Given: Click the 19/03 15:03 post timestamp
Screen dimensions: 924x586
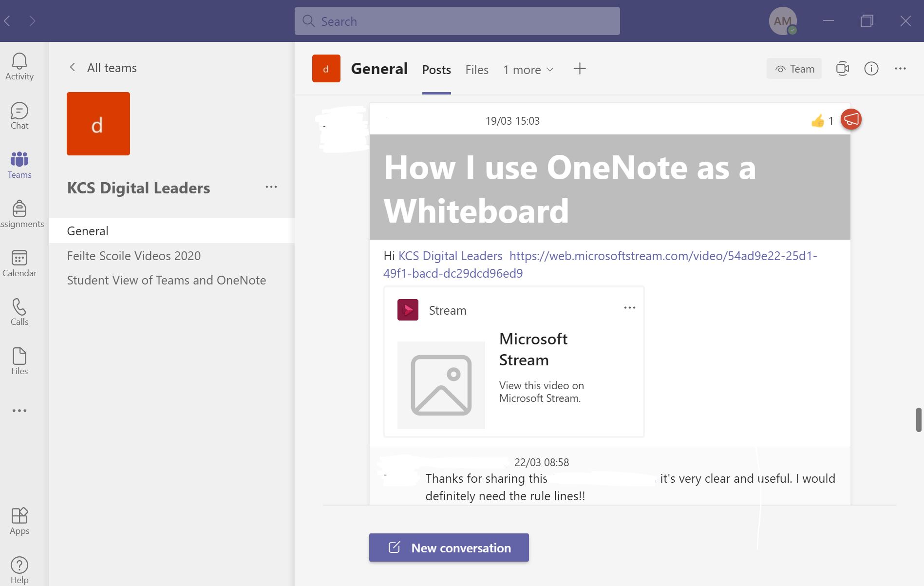Looking at the screenshot, I should 512,121.
